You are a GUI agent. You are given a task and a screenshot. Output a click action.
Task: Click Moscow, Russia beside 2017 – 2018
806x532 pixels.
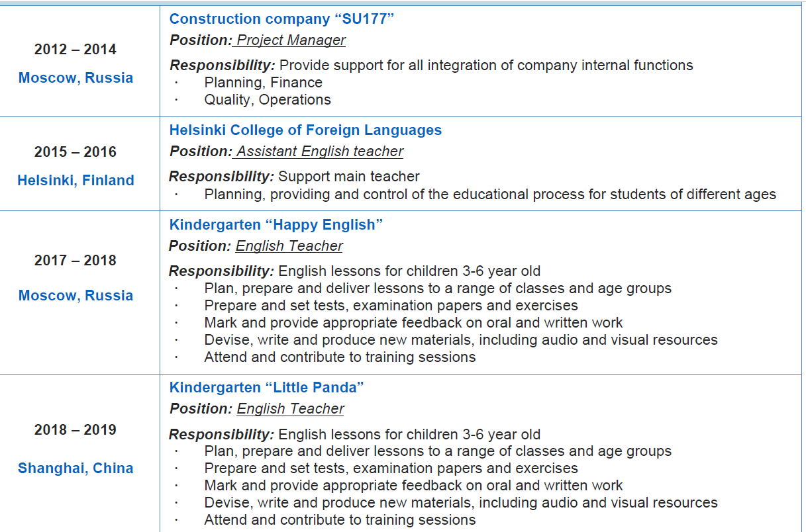[76, 296]
